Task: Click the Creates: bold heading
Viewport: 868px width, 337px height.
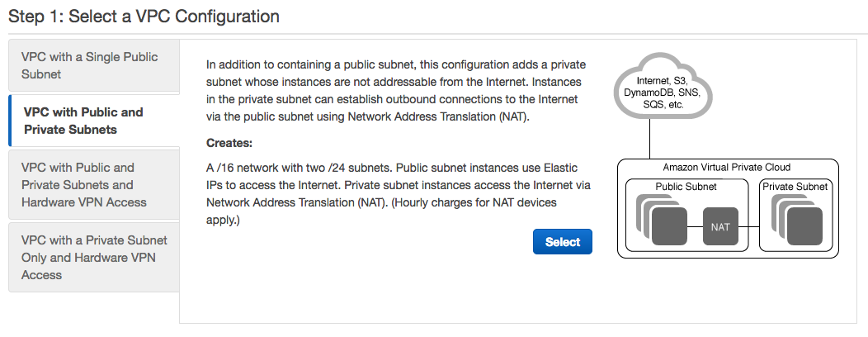Action: 229,143
